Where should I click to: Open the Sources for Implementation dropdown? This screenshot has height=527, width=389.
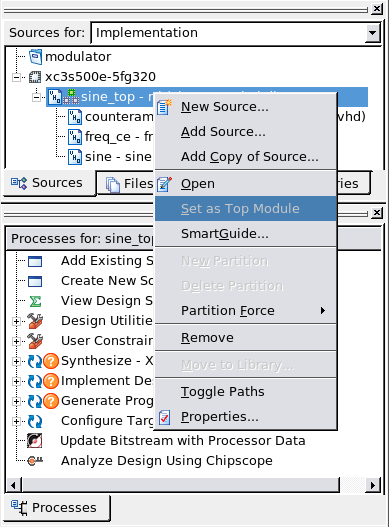(372, 33)
